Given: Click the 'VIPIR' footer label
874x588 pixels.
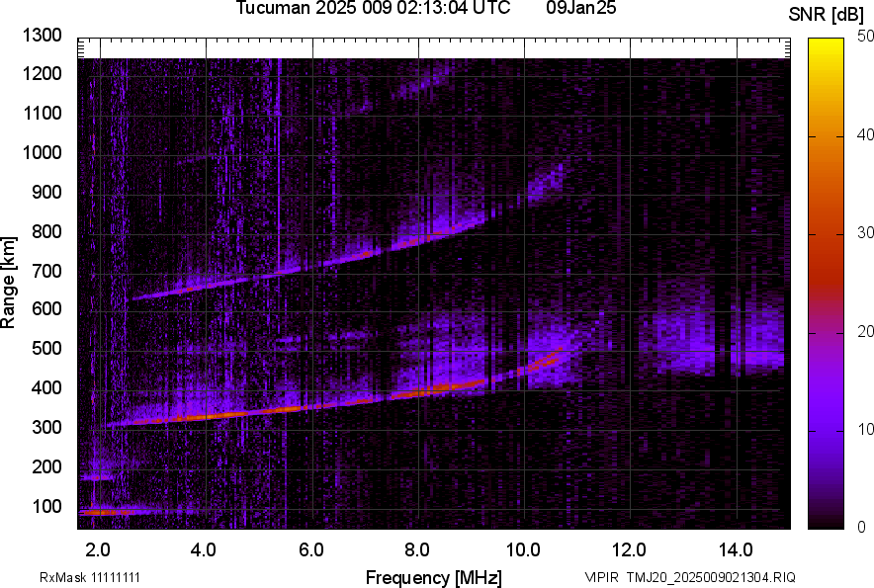Looking at the screenshot, I should [x=601, y=577].
